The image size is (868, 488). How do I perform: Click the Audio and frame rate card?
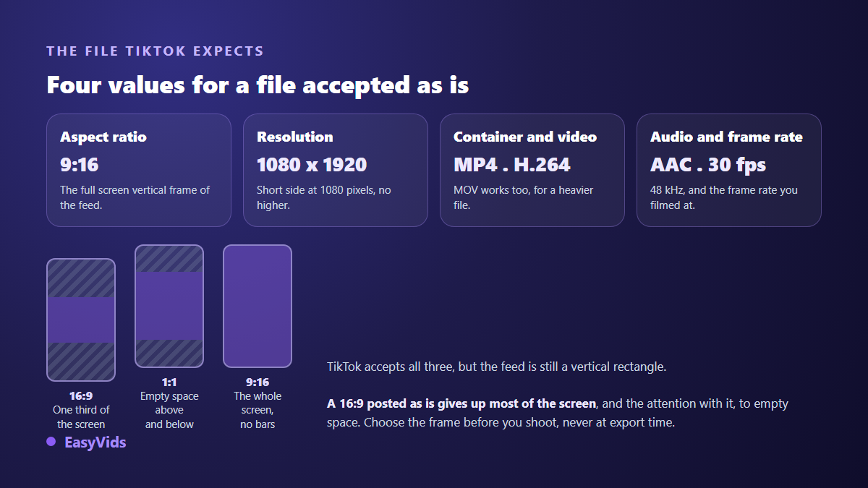pyautogui.click(x=729, y=170)
